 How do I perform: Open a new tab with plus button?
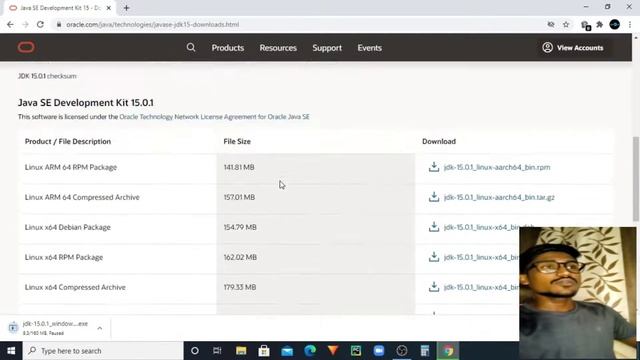pos(127,8)
